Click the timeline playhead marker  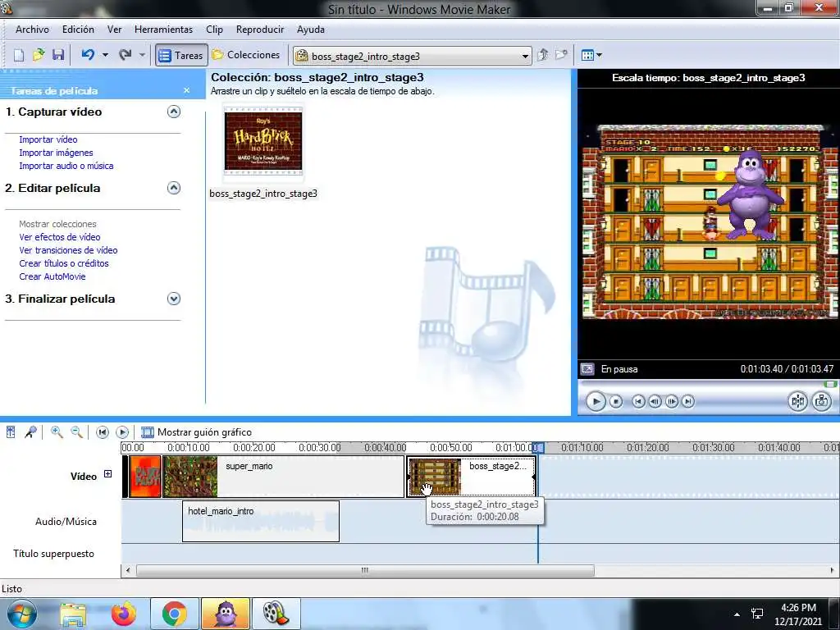point(538,447)
